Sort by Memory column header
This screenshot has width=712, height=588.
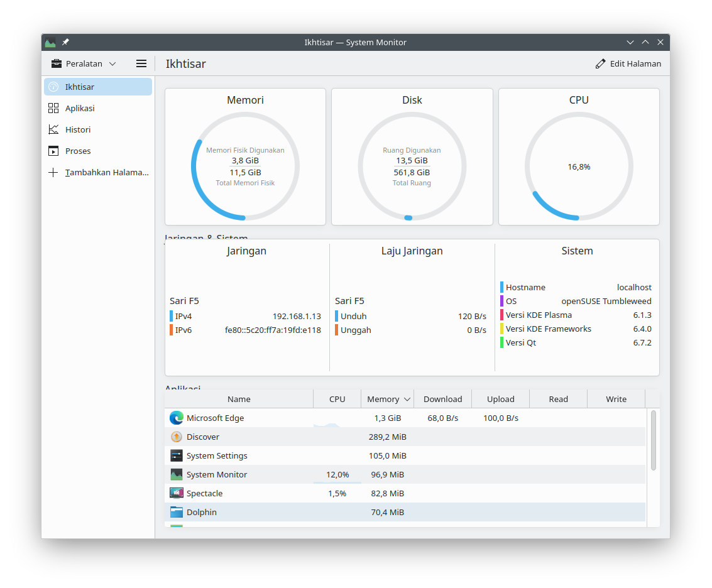click(388, 399)
